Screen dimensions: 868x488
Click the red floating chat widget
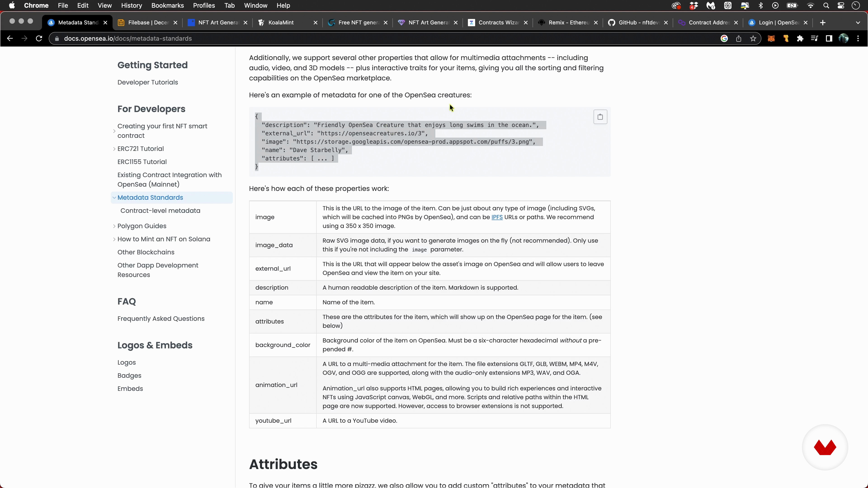[825, 447]
